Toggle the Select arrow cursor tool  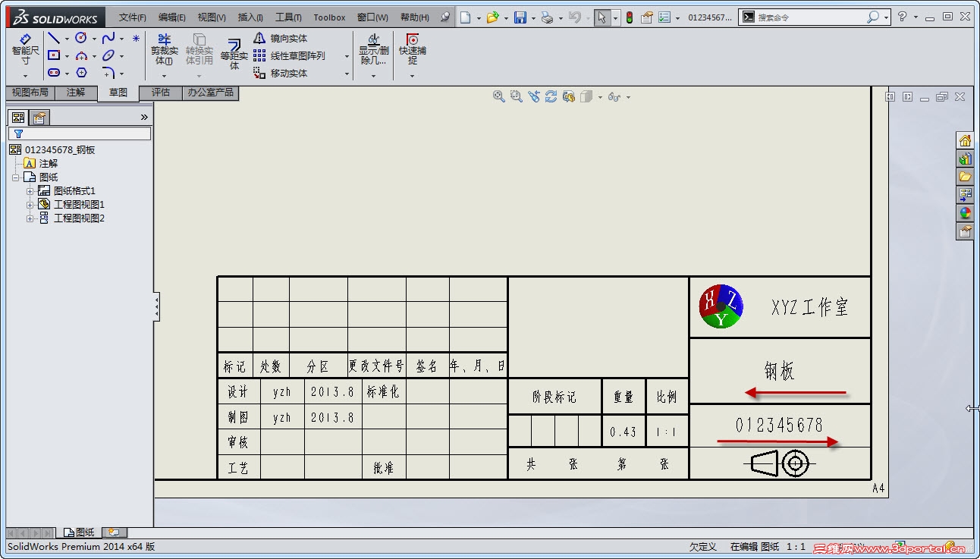[x=602, y=17]
